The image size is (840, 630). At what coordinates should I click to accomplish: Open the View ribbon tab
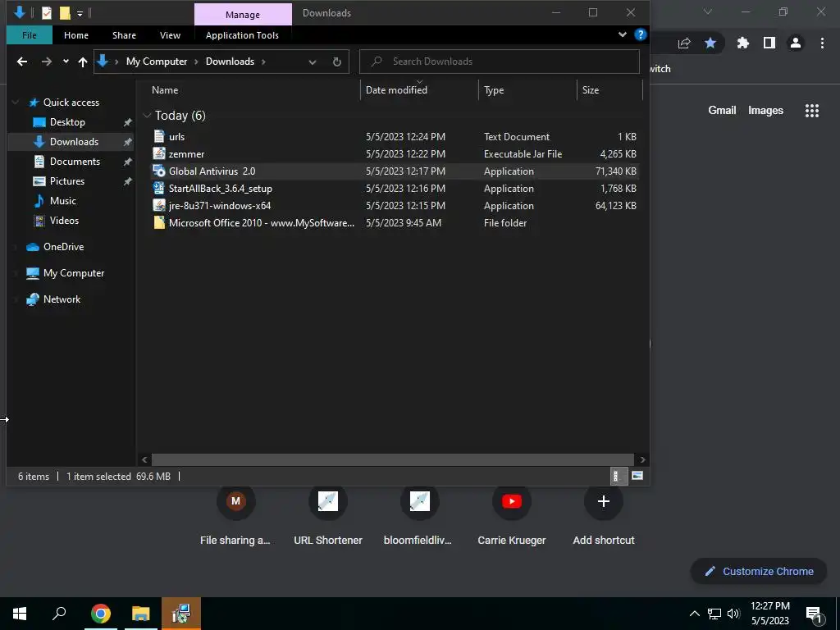tap(171, 35)
